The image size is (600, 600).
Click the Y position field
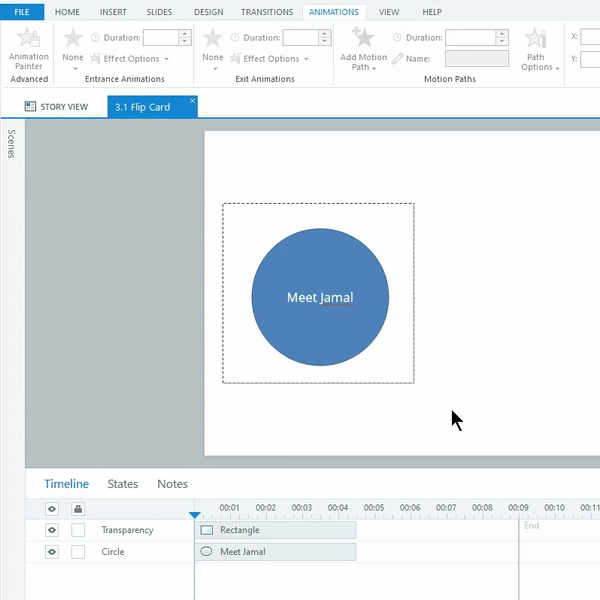coord(590,59)
